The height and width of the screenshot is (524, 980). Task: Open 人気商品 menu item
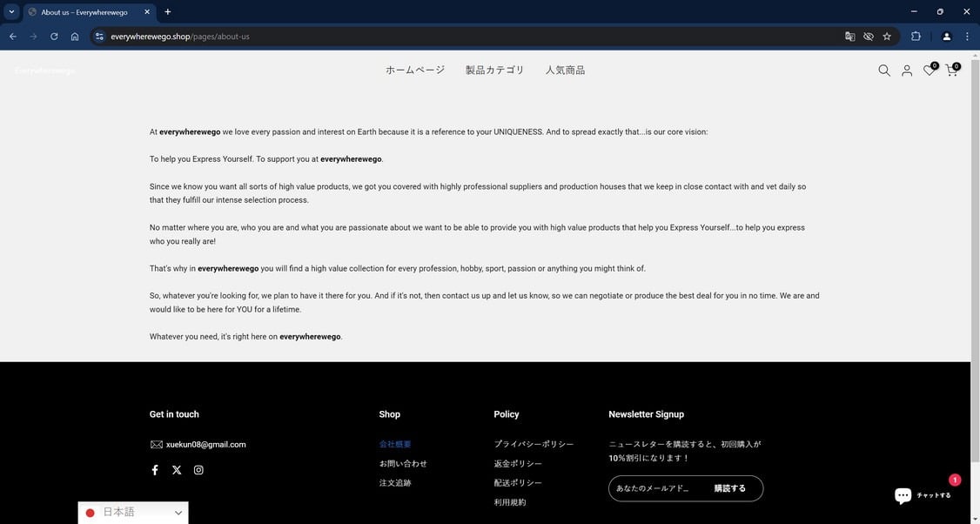tap(565, 70)
